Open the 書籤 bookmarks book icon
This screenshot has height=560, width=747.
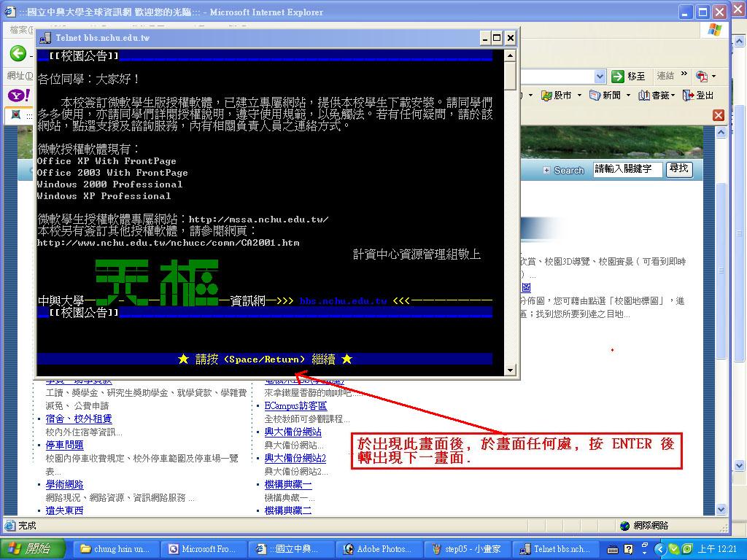pyautogui.click(x=644, y=96)
